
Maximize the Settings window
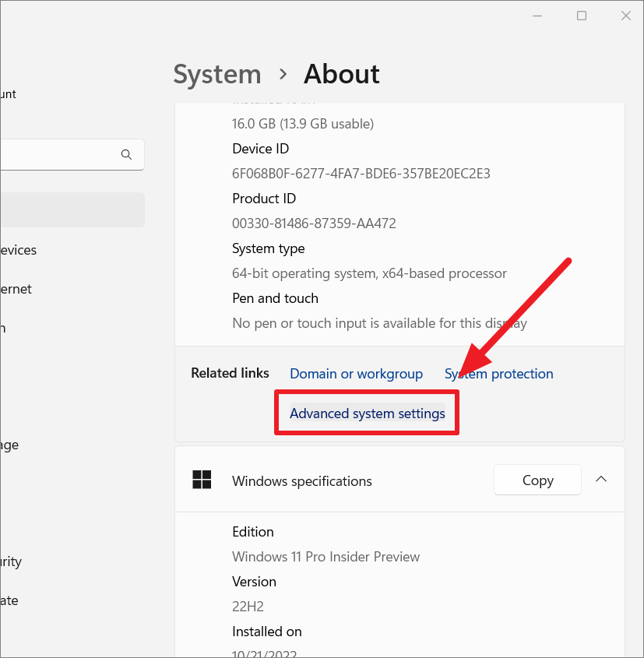tap(582, 16)
